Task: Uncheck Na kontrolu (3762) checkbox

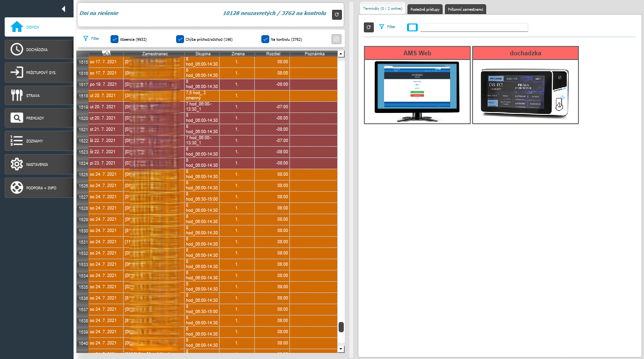Action: tap(265, 39)
